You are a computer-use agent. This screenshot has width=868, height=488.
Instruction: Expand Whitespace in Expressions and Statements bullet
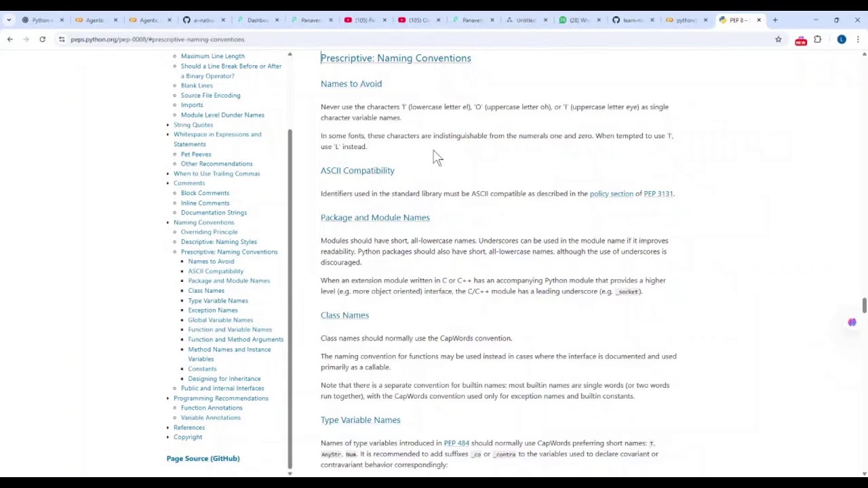tap(168, 134)
